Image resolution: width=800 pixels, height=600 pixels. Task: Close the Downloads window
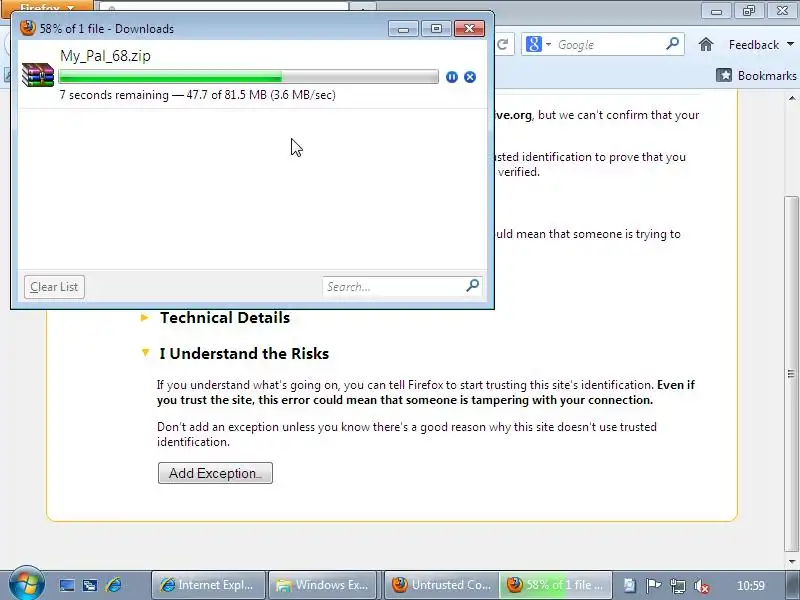[x=469, y=29]
